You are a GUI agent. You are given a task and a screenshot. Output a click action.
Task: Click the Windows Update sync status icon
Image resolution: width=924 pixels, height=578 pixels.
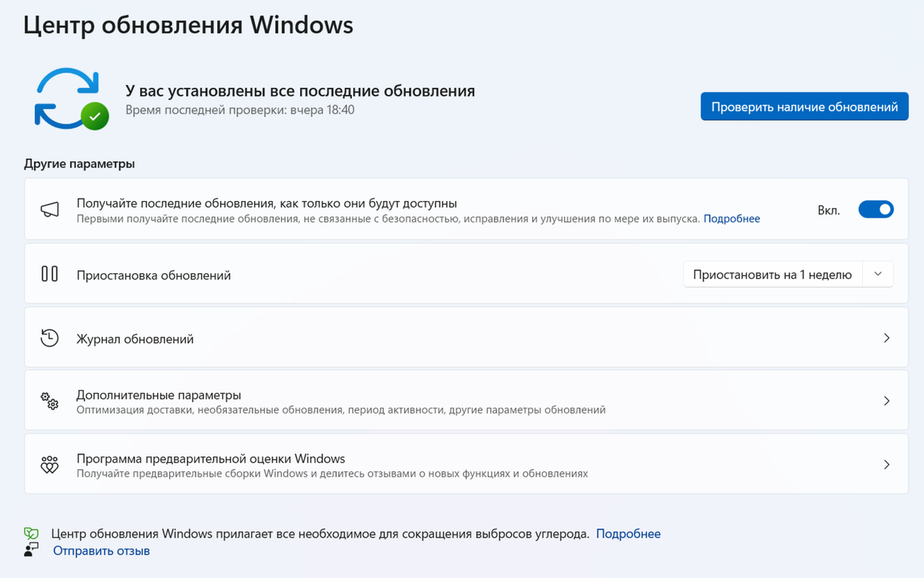pyautogui.click(x=71, y=99)
